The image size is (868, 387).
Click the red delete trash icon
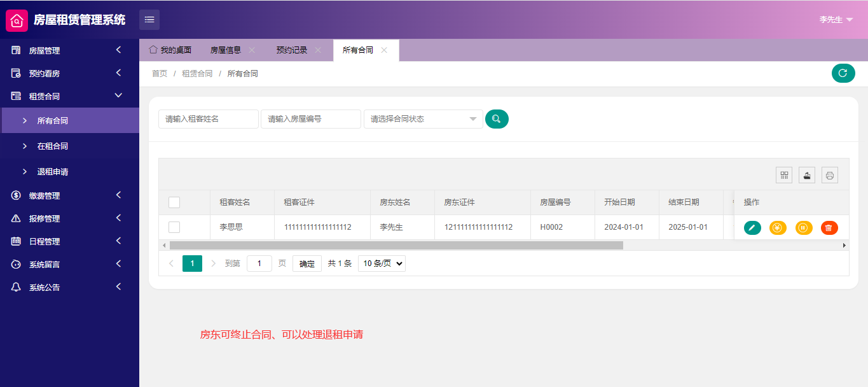829,227
